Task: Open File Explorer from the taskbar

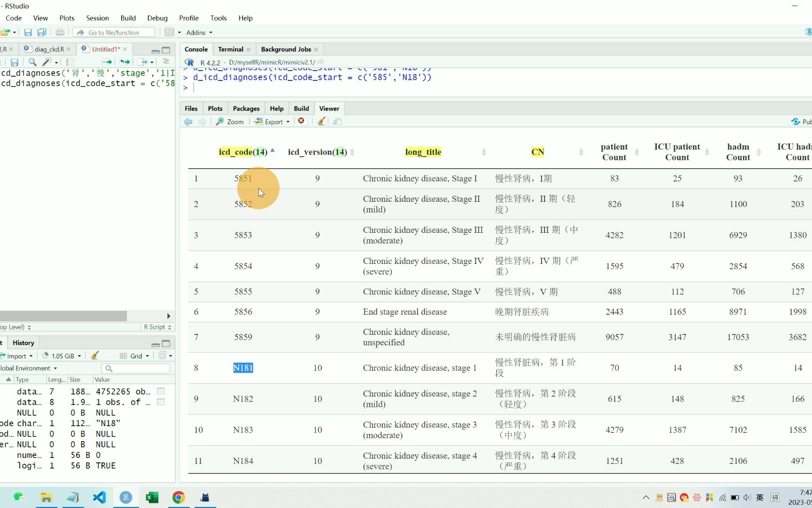Action: click(x=46, y=497)
